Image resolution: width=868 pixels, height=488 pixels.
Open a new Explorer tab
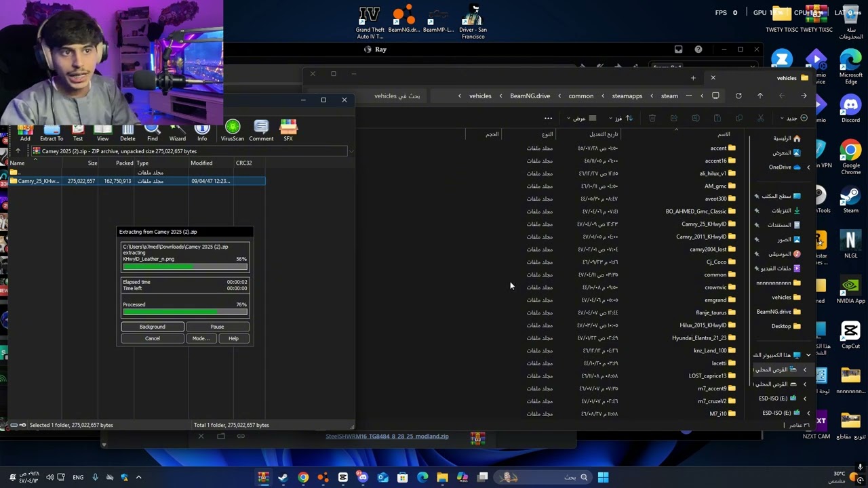point(693,78)
